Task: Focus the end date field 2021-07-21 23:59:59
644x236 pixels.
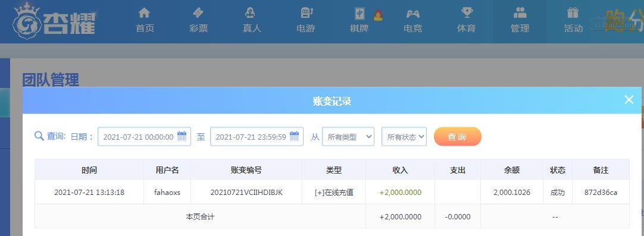Action: click(257, 137)
